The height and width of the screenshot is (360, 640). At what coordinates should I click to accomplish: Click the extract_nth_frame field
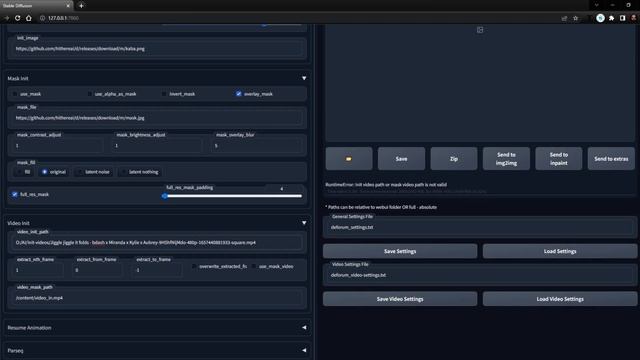pos(38,270)
